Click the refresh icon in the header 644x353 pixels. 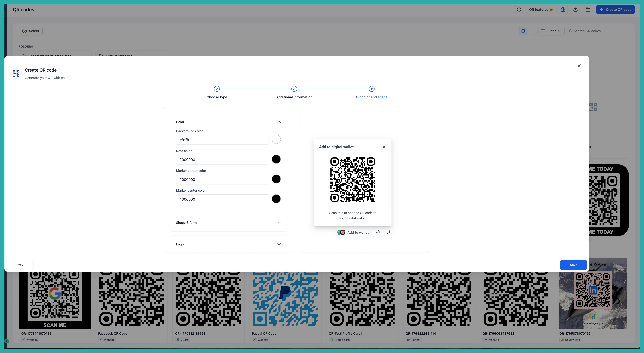[519, 10]
